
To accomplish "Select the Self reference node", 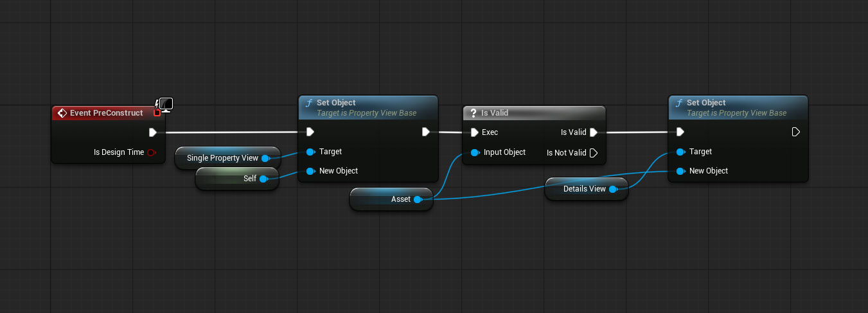I will pyautogui.click(x=236, y=179).
